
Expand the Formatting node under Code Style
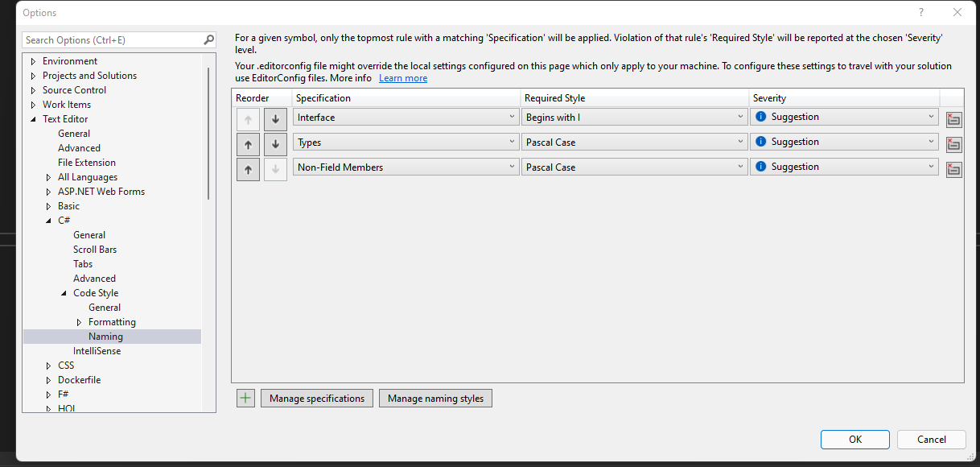pos(78,321)
